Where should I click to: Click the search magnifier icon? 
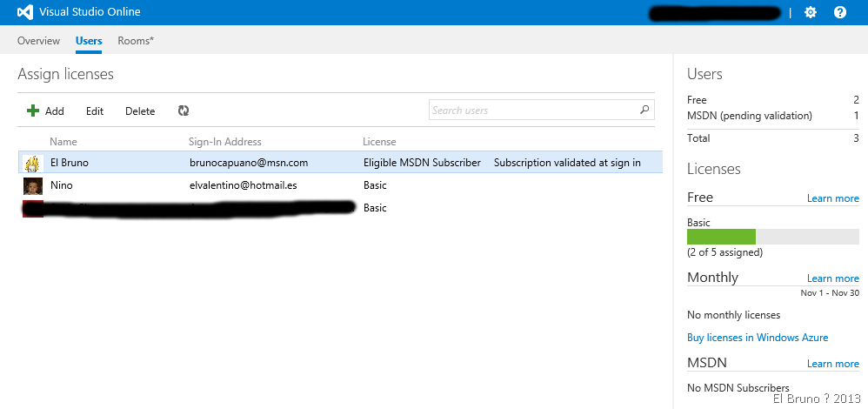coord(644,111)
